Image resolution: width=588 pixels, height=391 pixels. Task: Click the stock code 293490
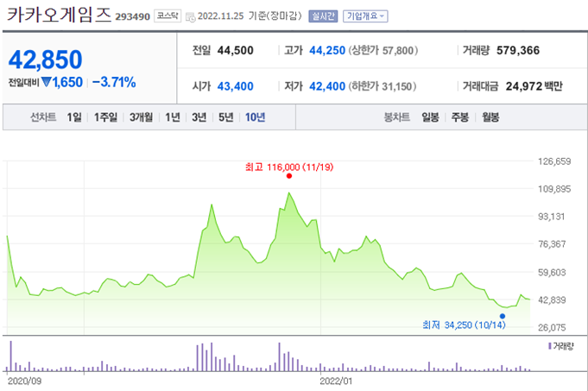[x=132, y=17]
